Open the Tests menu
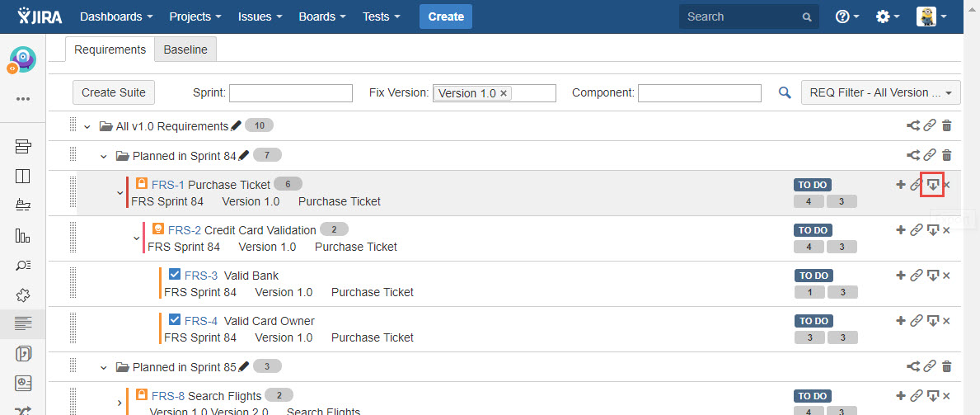 [382, 17]
